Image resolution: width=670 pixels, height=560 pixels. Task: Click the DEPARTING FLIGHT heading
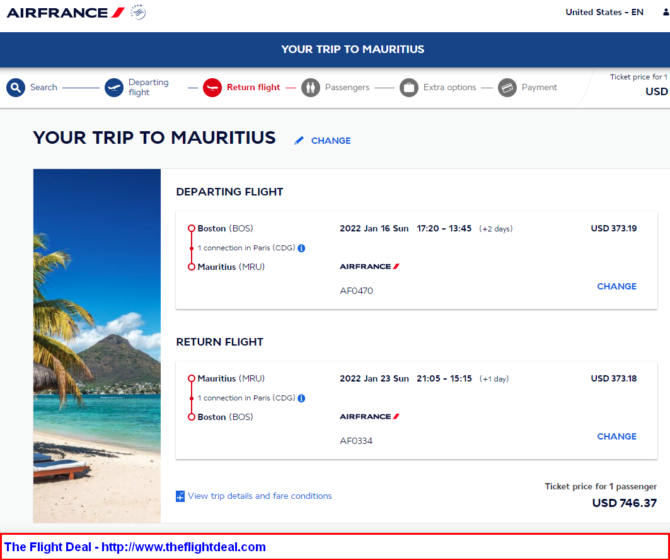229,192
